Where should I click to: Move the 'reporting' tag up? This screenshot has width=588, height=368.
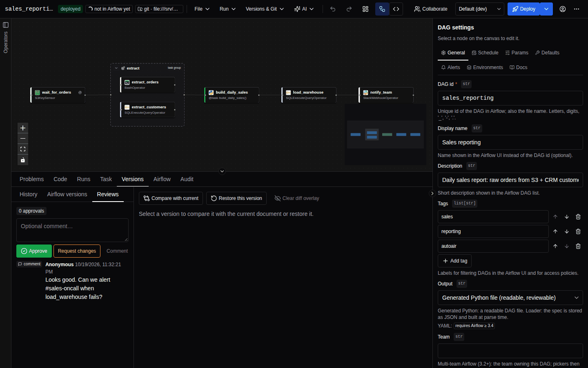point(555,231)
